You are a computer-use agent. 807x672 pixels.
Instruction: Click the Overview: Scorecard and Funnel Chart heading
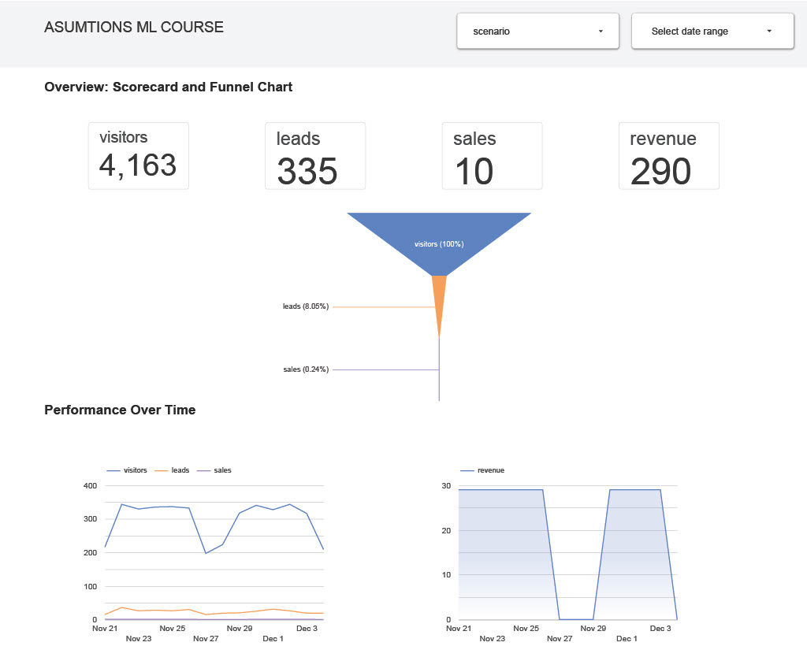pyautogui.click(x=169, y=87)
